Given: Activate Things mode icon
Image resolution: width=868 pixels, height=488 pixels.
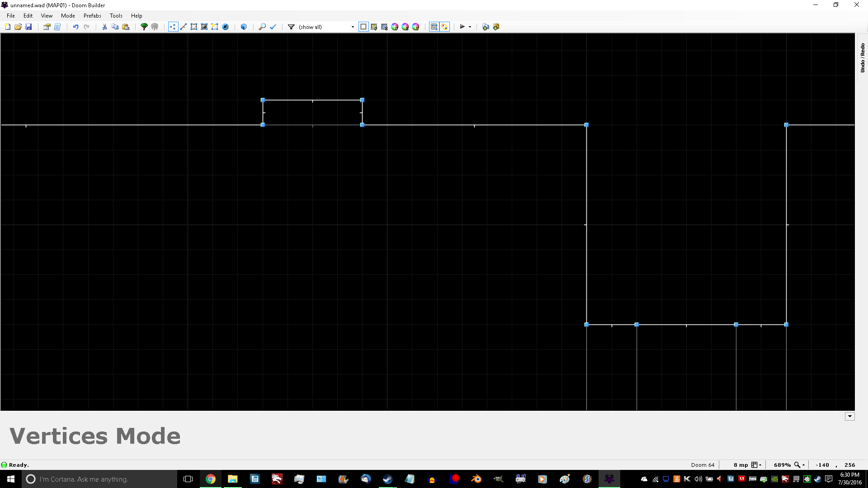Looking at the screenshot, I should [225, 27].
